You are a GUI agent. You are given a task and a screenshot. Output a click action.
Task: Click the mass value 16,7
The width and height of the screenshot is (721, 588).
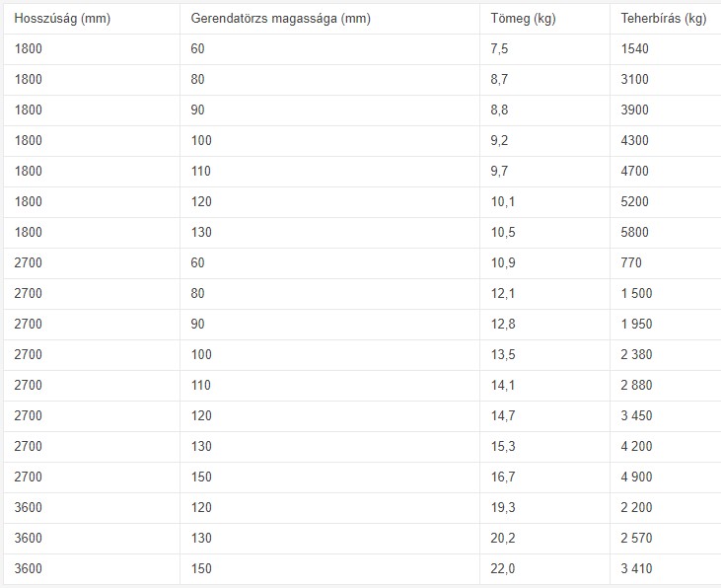coord(502,478)
